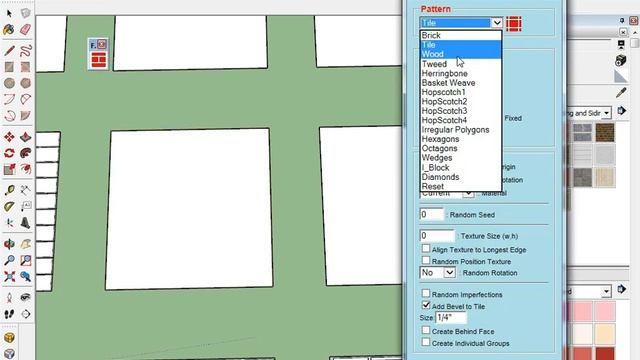The width and height of the screenshot is (640, 360).
Task: Collapse the Pattern combo box arrow
Action: (496, 23)
